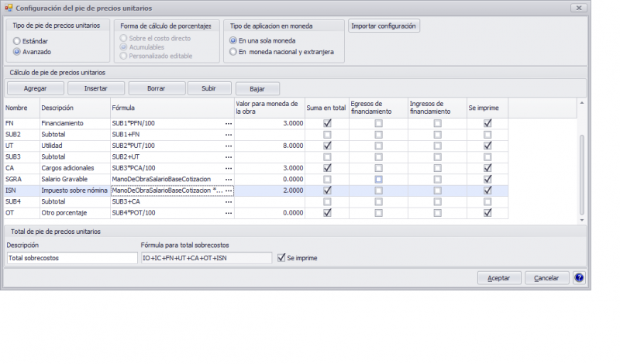Click the Importar configuración button
Image resolution: width=620 pixels, height=364 pixels.
coord(384,26)
